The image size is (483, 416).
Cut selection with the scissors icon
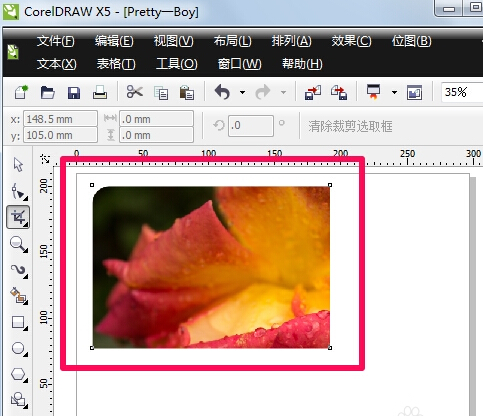coord(134,92)
